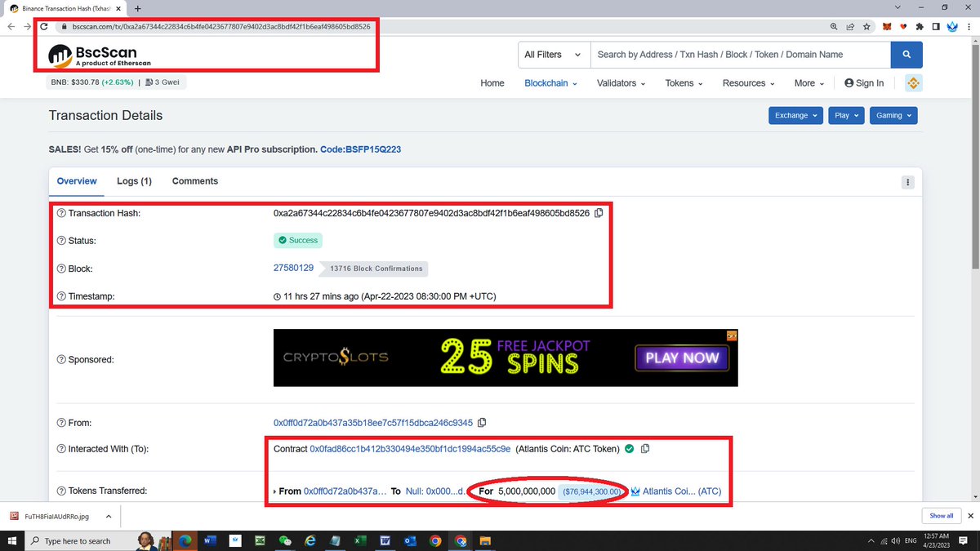Screen dimensions: 980x551
Task: Expand the Validators menu
Action: coord(621,83)
